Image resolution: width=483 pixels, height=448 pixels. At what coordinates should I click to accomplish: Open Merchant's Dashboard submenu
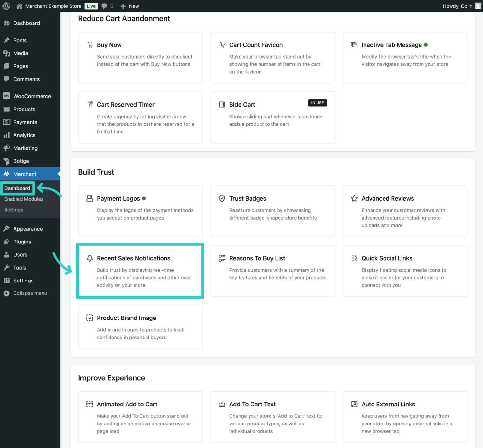click(x=17, y=188)
